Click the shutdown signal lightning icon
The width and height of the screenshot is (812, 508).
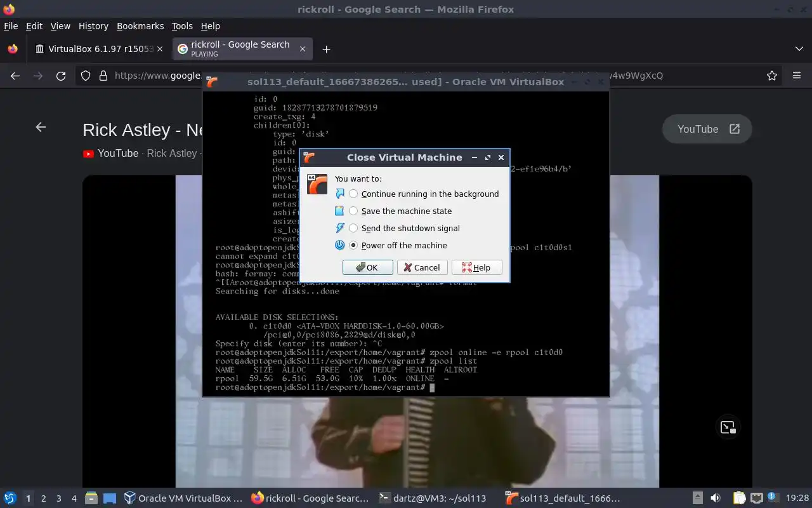(339, 228)
